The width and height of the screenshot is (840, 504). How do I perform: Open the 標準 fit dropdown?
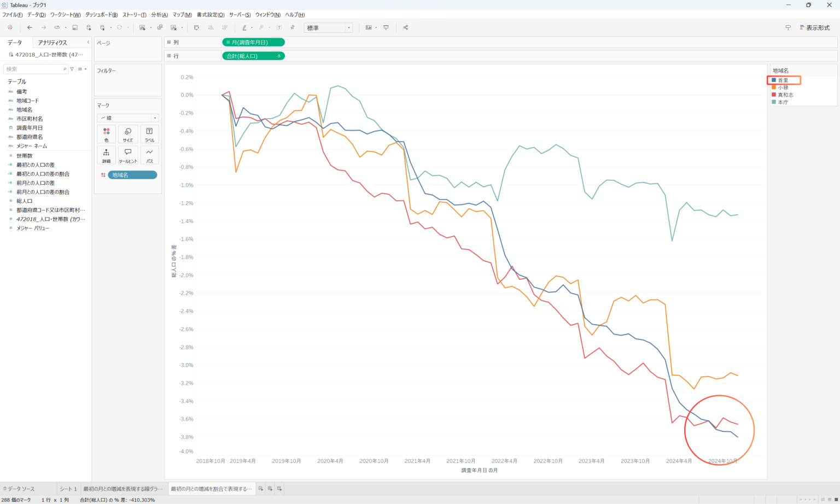coord(328,28)
